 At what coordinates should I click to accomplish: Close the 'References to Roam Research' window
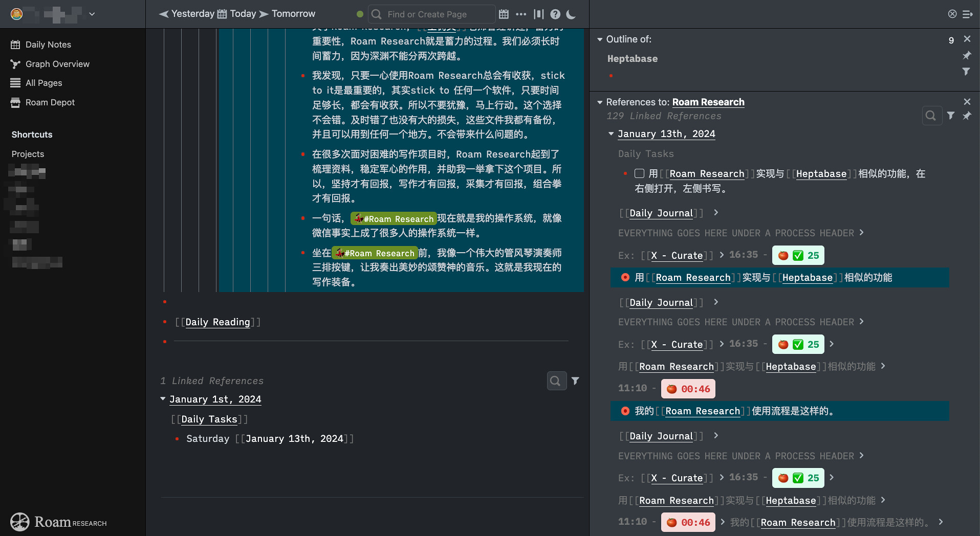click(967, 102)
